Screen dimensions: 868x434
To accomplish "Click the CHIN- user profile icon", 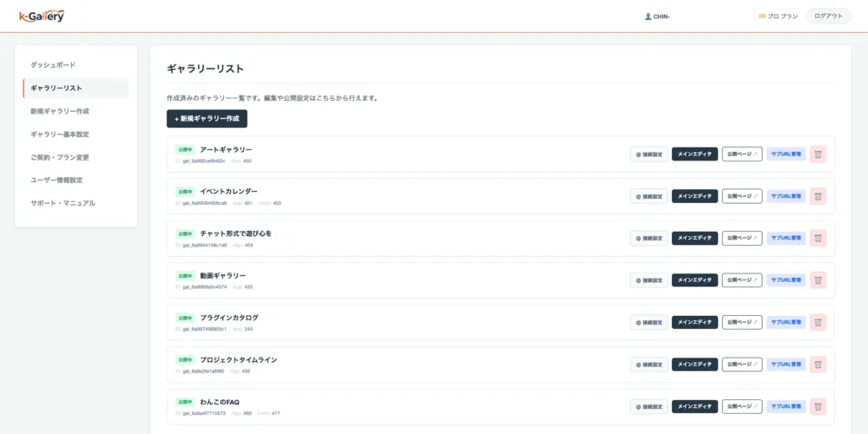I will click(648, 16).
